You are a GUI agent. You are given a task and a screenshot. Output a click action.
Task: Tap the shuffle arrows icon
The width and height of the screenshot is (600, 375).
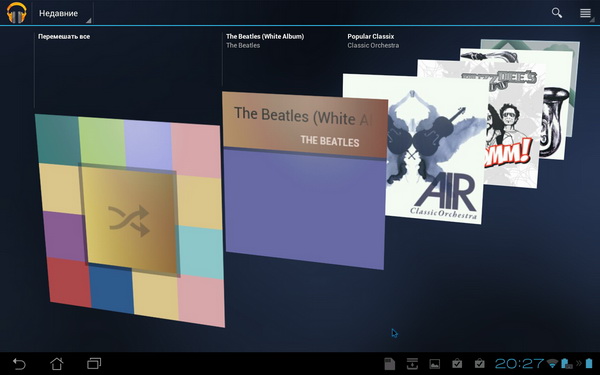pyautogui.click(x=129, y=221)
